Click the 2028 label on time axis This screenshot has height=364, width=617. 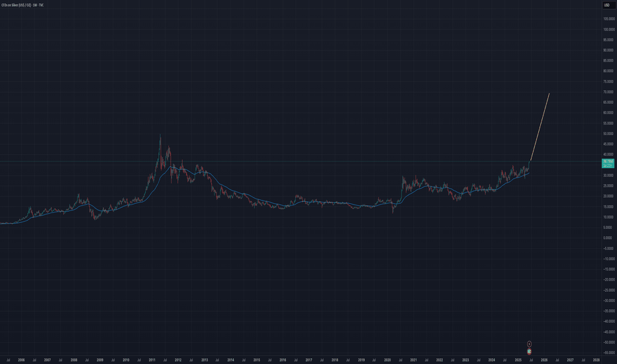point(596,360)
